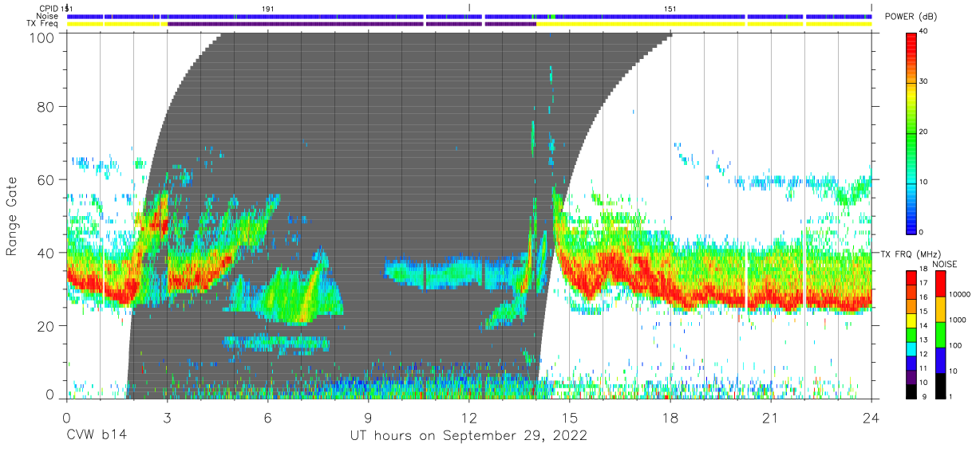Screen dimensions: 980x452
Task: Click the 'Noise' row label at top
Action: coord(49,16)
